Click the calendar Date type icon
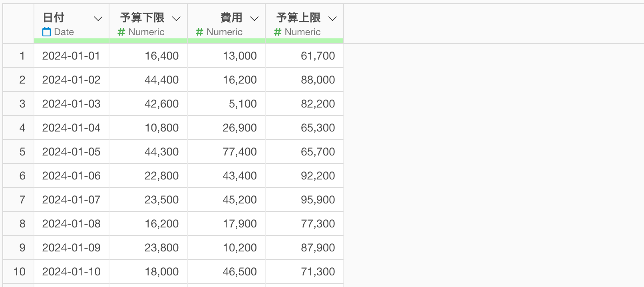Image resolution: width=644 pixels, height=287 pixels. pos(47,32)
